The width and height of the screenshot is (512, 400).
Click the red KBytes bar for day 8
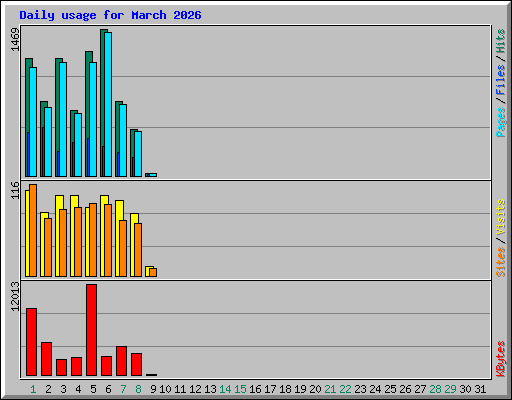point(136,364)
